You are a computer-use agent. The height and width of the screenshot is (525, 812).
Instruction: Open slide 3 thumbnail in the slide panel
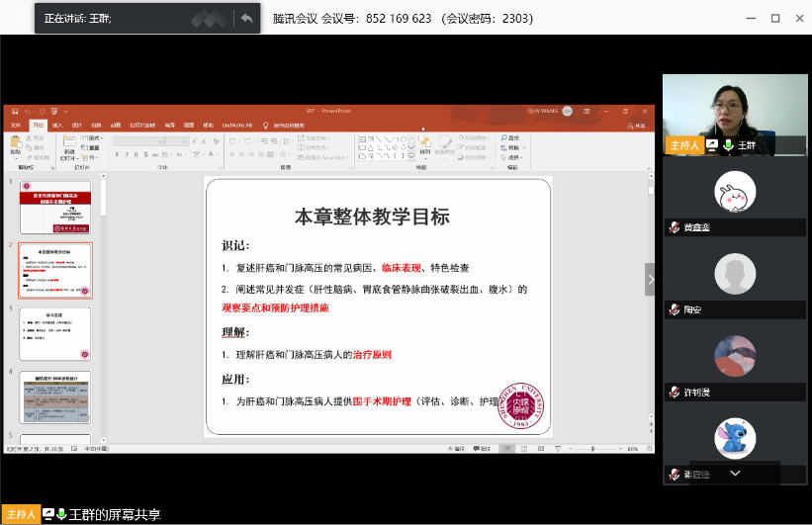click(x=55, y=333)
